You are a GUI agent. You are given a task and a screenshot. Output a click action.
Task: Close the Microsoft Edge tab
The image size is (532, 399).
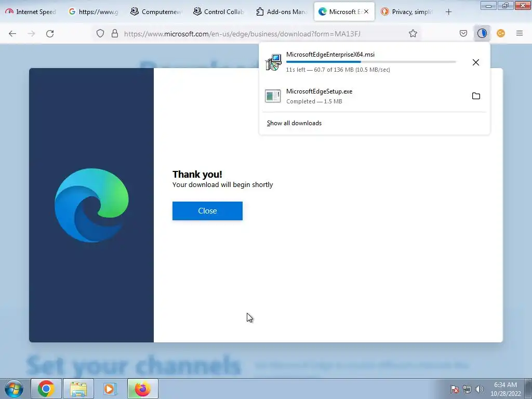click(366, 11)
